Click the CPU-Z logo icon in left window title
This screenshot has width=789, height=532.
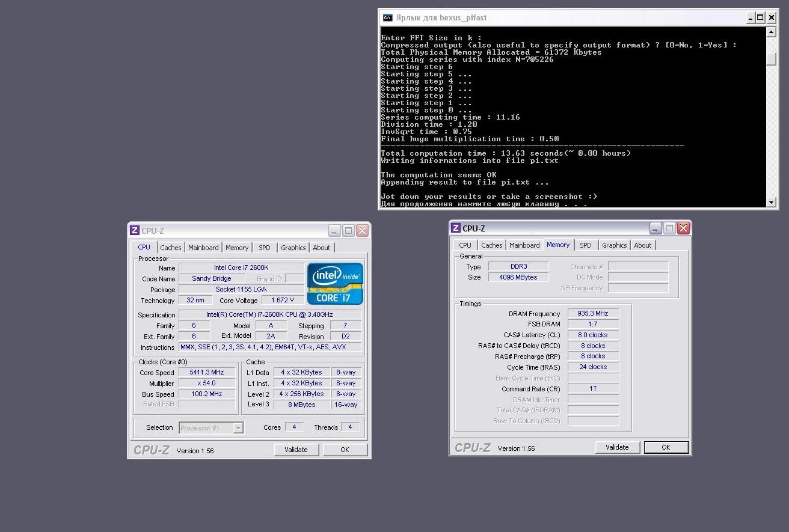click(135, 230)
